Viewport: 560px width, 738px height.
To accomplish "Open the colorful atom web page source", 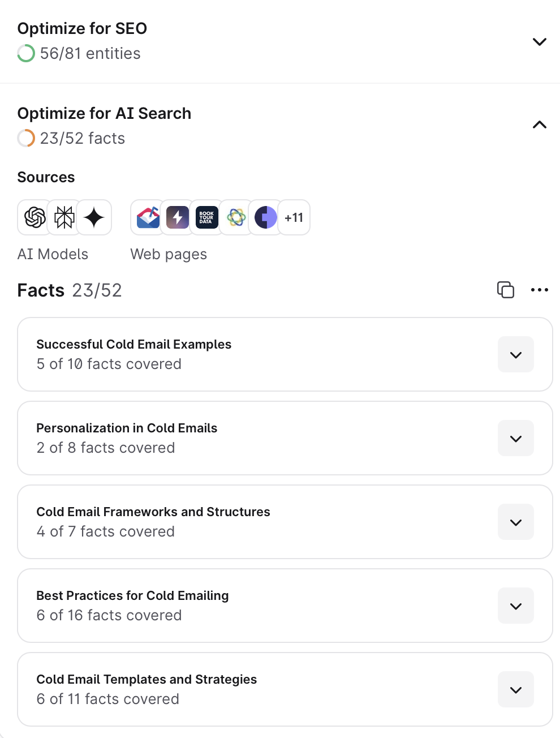I will click(x=236, y=217).
